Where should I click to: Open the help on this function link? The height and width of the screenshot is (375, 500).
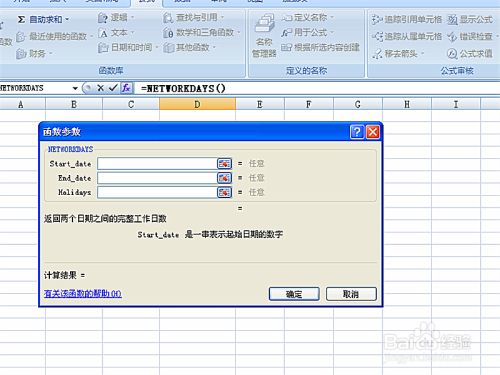point(83,294)
